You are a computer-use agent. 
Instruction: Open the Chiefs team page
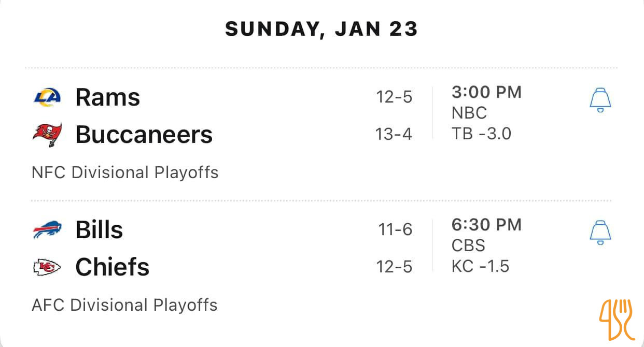pyautogui.click(x=112, y=267)
